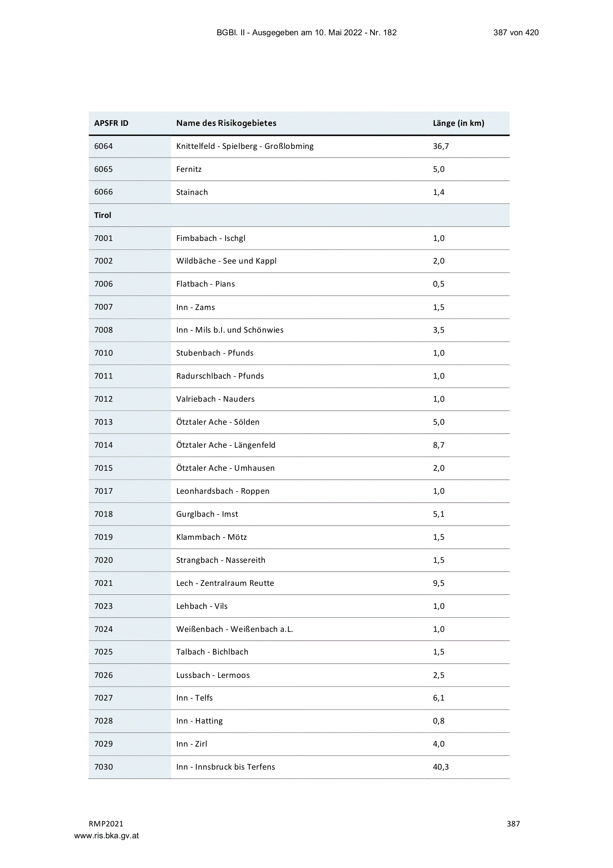The image size is (613, 868).
Task: Select the RMP2021 footer label
Action: [x=106, y=823]
